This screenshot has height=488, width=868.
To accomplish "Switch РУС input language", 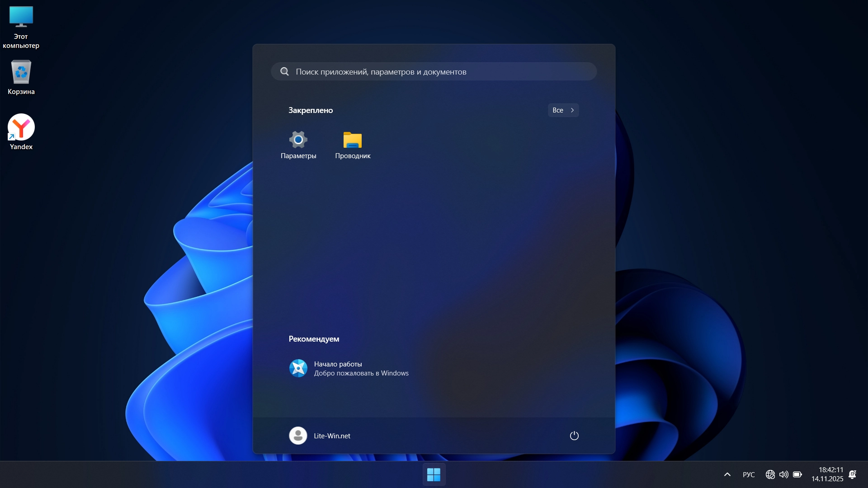I will [x=749, y=474].
